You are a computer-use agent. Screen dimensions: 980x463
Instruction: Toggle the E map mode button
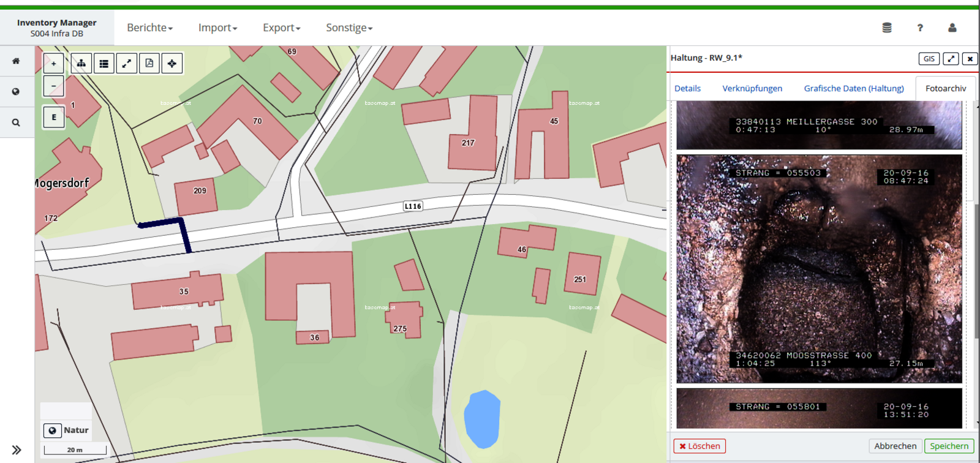point(54,117)
